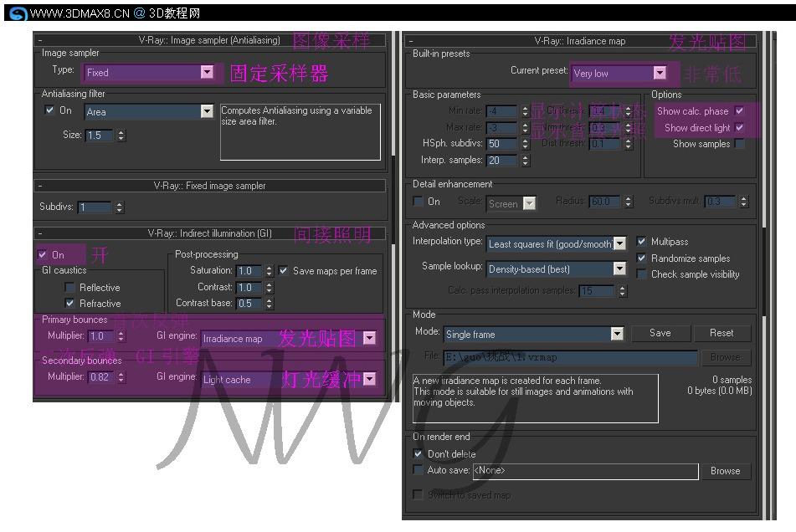Click Browse button next to Auto save
796x532 pixels.
tap(726, 471)
